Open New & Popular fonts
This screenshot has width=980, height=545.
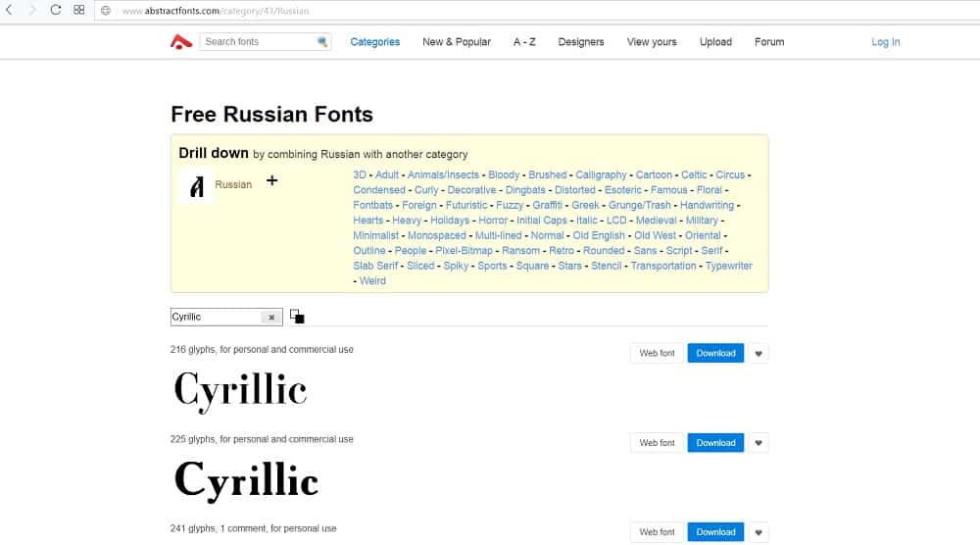click(x=457, y=42)
